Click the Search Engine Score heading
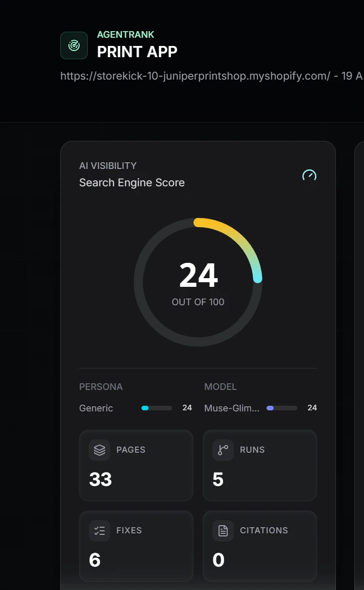The image size is (364, 590). point(132,183)
